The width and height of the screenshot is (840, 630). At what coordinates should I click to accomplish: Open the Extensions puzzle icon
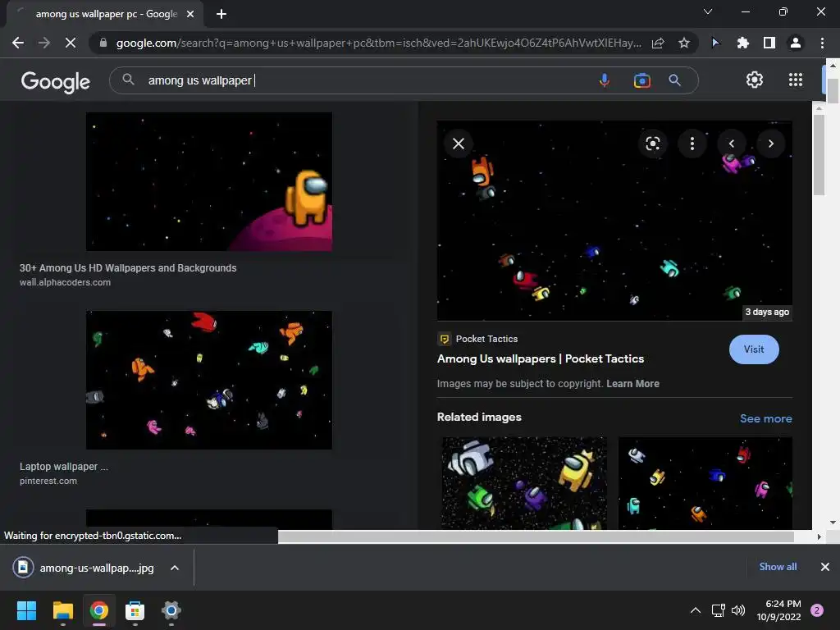point(742,43)
